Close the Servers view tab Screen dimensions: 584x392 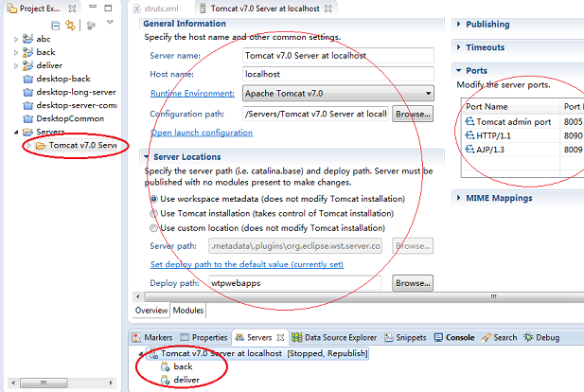280,338
